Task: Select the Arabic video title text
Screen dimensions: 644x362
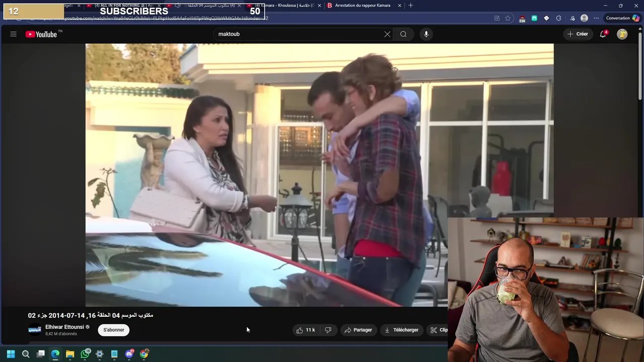Action: [x=91, y=315]
